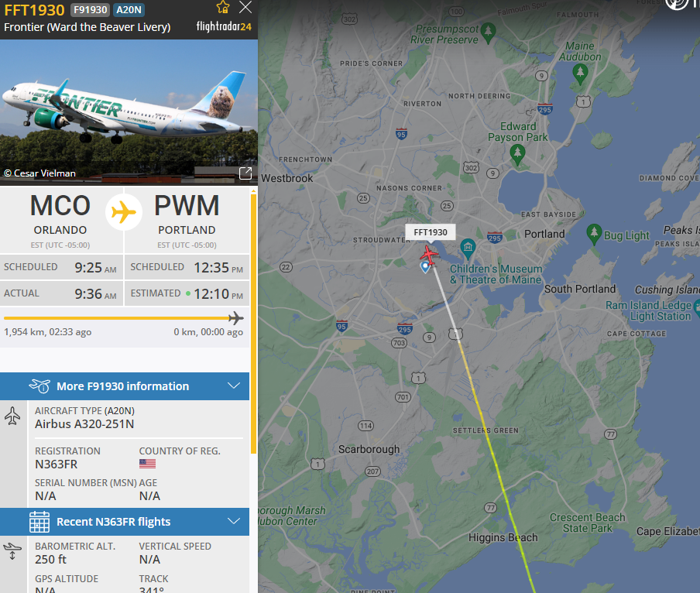Click the chevron beside Recent N363FR flights
The height and width of the screenshot is (593, 700).
pyautogui.click(x=234, y=521)
